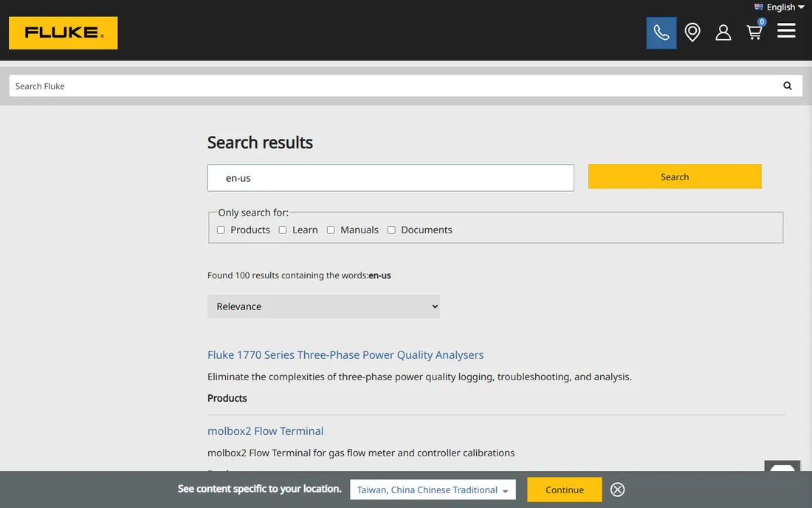Click the yellow Search button
Screen dimensions: 812x508
[675, 176]
